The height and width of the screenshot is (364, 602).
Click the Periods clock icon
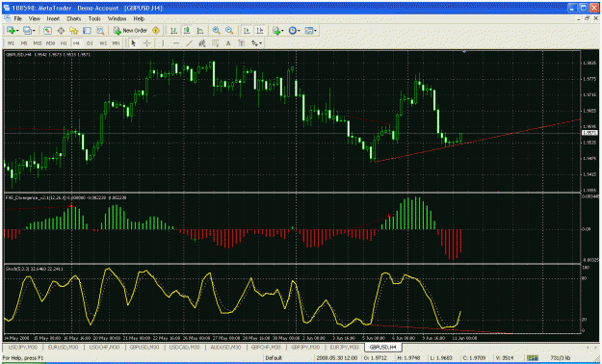(293, 31)
